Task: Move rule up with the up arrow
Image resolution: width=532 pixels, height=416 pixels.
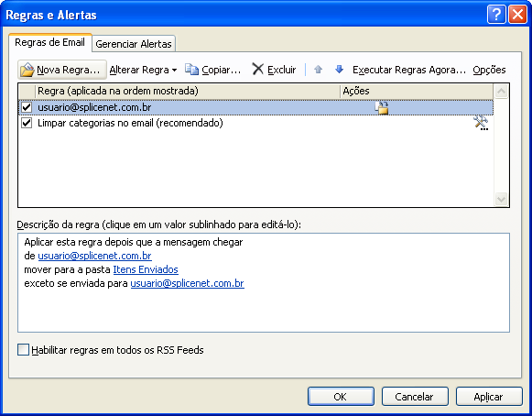Action: pyautogui.click(x=318, y=70)
